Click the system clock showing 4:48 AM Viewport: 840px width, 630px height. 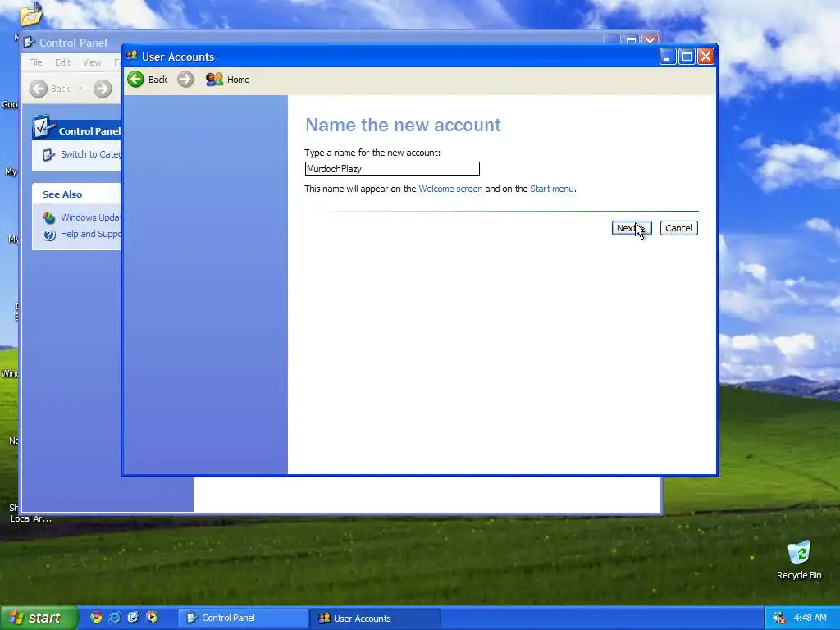[x=810, y=618]
